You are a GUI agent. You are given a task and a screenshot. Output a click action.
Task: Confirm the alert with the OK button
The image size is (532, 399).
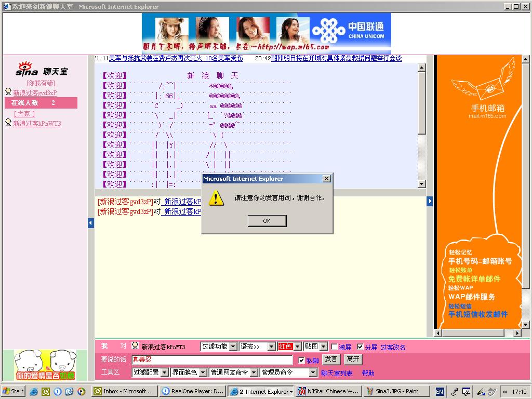coord(267,221)
